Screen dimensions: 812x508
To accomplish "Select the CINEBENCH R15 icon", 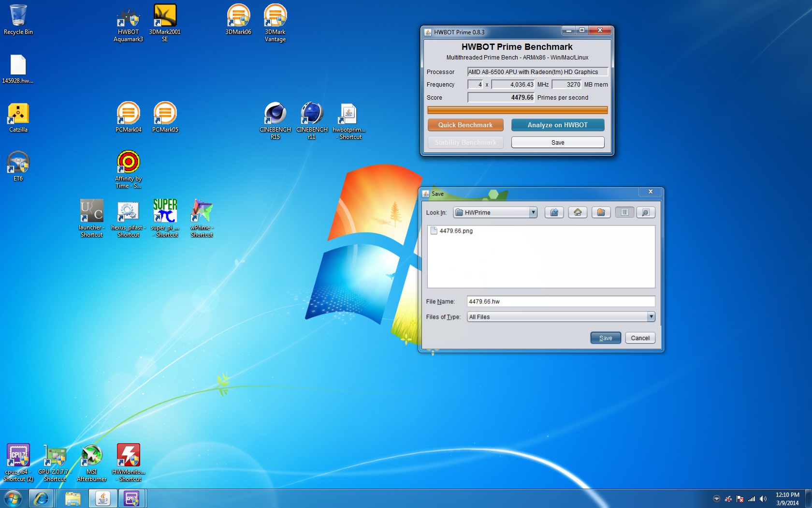I will (x=275, y=121).
